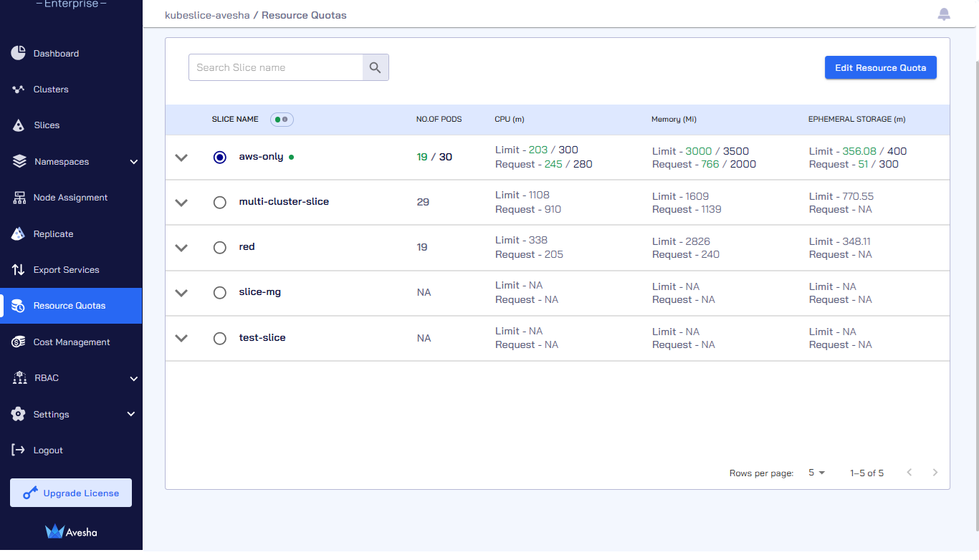
Task: Click the Clusters nodes icon in sidebar
Action: 19,90
